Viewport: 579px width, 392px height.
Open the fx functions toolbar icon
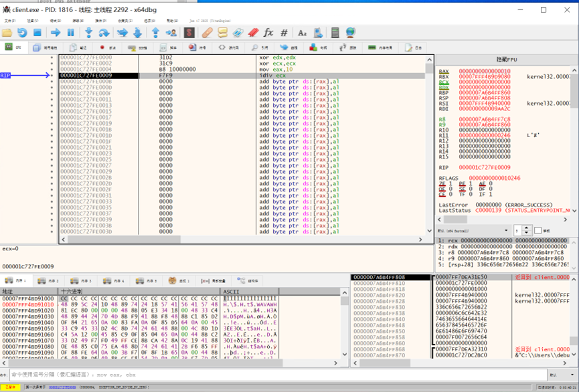(x=268, y=33)
